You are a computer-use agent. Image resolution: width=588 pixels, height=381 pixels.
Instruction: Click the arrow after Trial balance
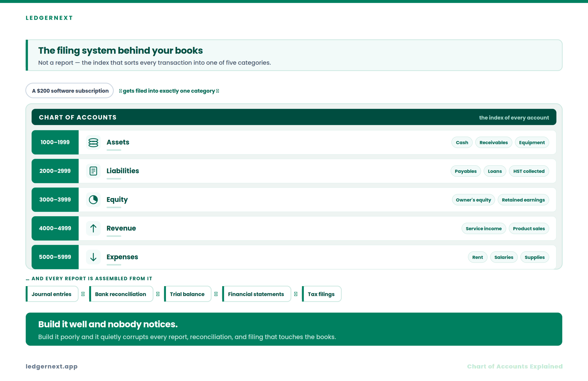pos(216,294)
